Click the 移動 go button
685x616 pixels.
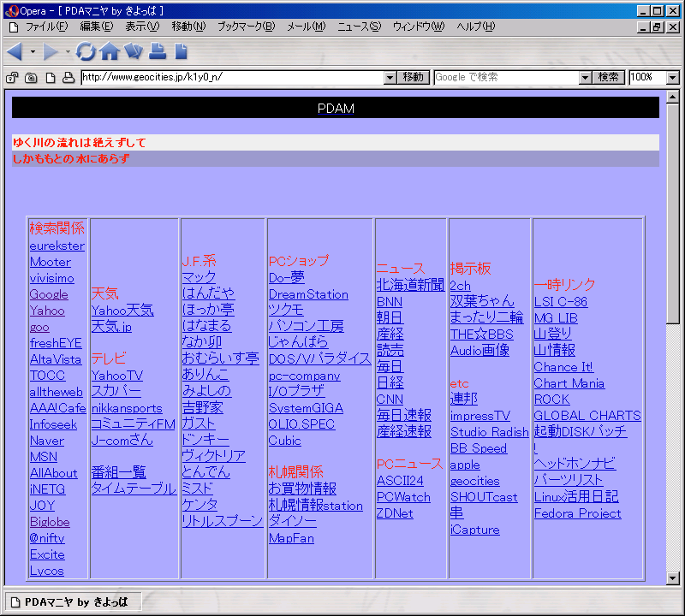point(413,78)
